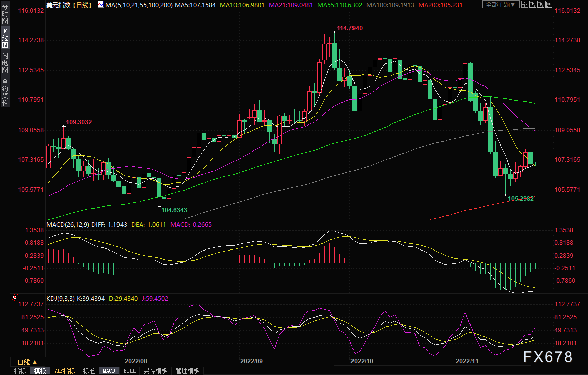588x375 pixels.
Task: Click the 另存模板 button
Action: pos(155,371)
